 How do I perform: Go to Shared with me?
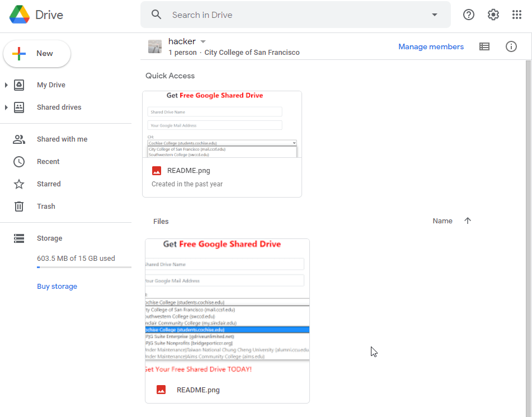coord(62,139)
